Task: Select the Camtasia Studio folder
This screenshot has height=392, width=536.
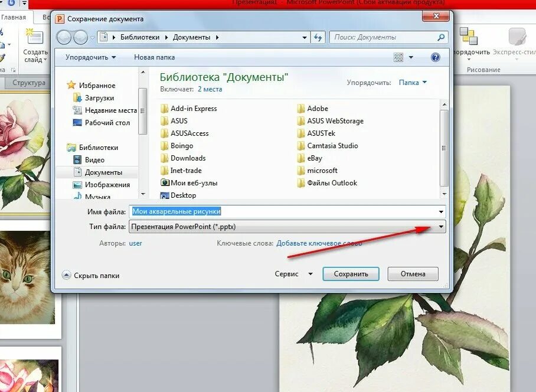Action: [x=328, y=146]
